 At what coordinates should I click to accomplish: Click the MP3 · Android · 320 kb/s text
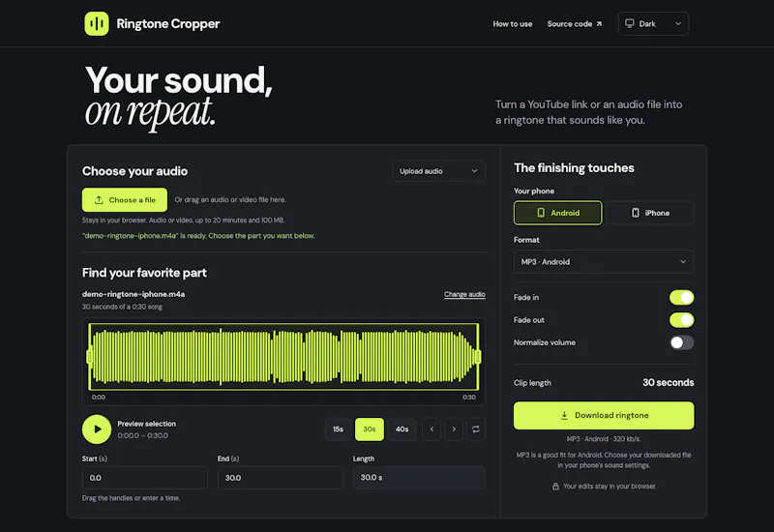[x=604, y=439]
